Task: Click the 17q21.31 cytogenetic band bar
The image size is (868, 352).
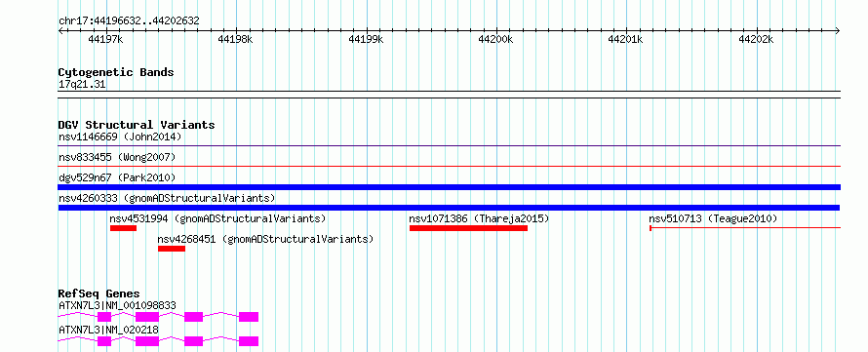Action: tap(450, 94)
